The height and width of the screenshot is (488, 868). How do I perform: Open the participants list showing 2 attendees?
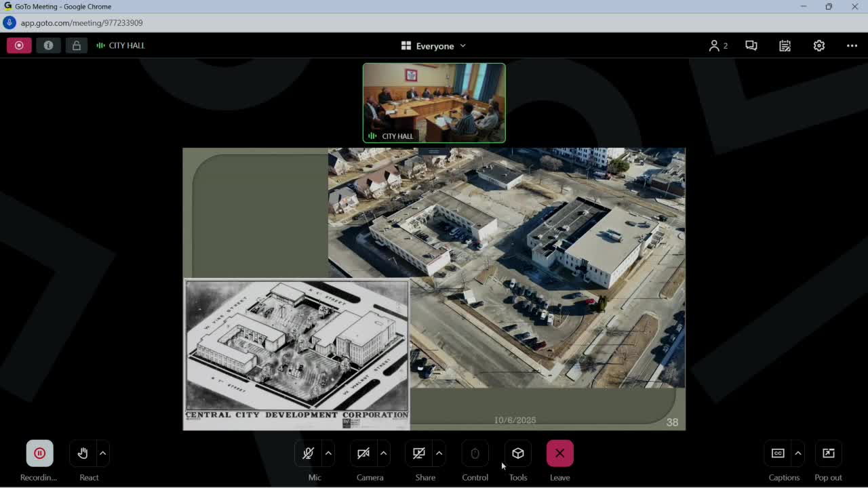[x=717, y=45]
